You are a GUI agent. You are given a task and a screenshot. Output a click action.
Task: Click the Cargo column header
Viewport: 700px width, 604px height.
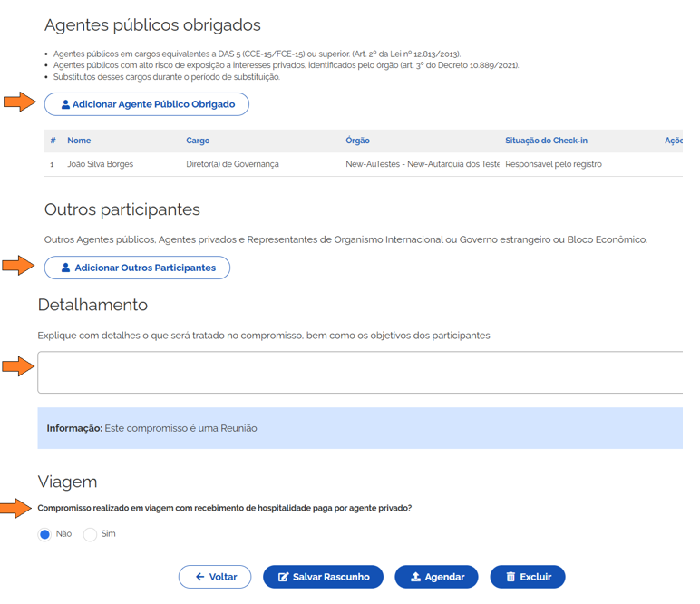pos(198,141)
